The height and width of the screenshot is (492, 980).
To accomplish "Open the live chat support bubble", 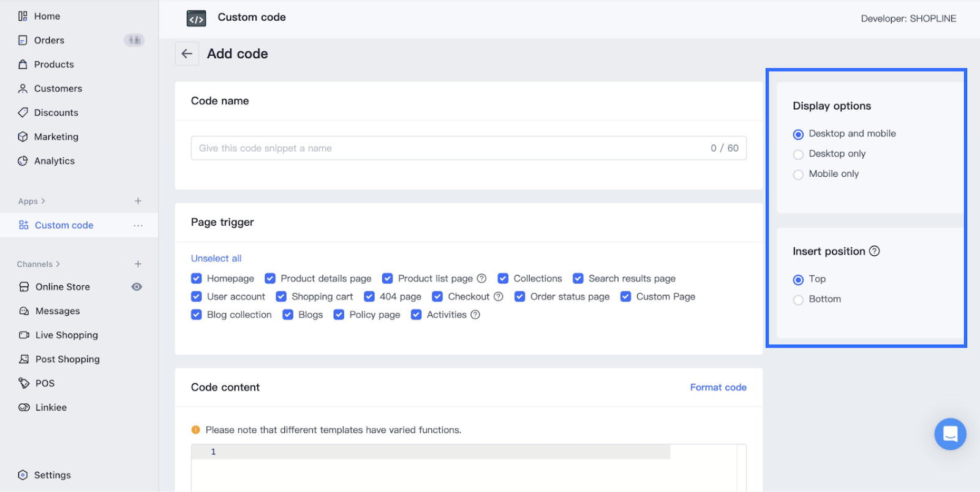I will [950, 434].
